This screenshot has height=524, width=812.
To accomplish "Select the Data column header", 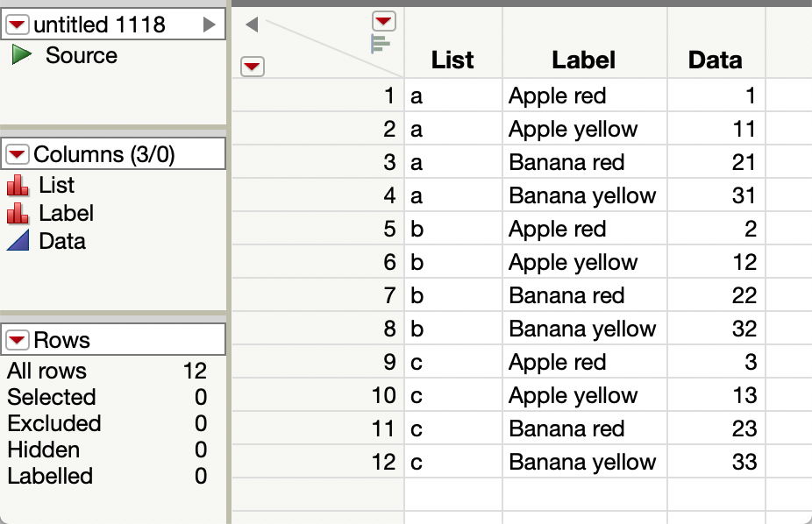I will 715,60.
